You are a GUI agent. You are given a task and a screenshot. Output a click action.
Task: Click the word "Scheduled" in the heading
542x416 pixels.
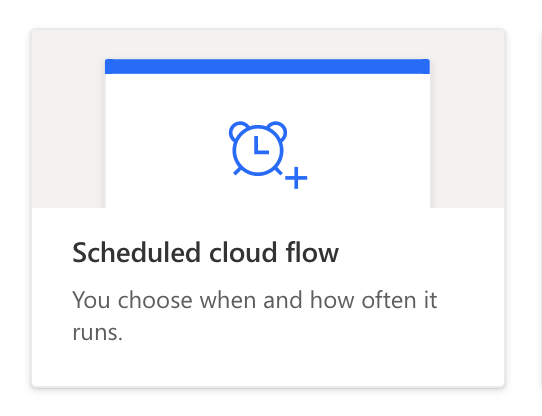coord(136,252)
